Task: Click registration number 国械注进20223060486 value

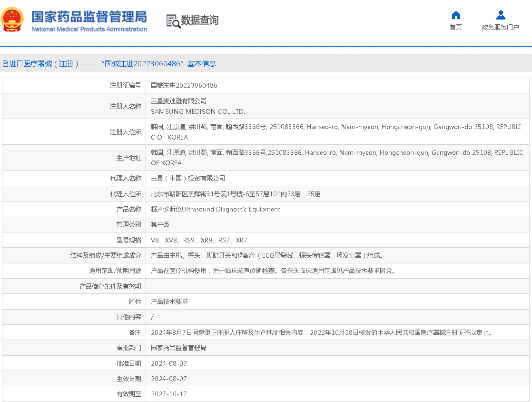Action: (x=184, y=86)
